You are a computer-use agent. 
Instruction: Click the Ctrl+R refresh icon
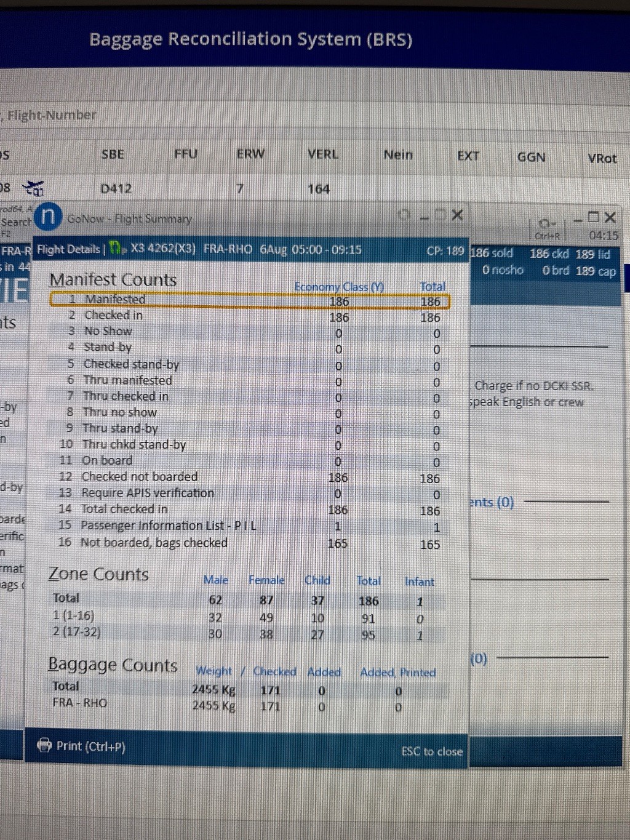point(545,224)
